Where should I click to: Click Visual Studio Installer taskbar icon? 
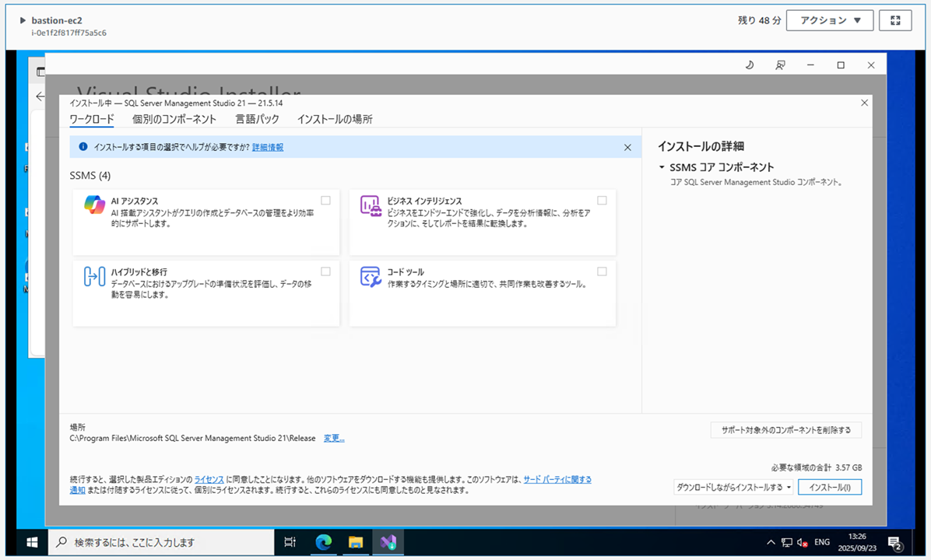point(388,542)
